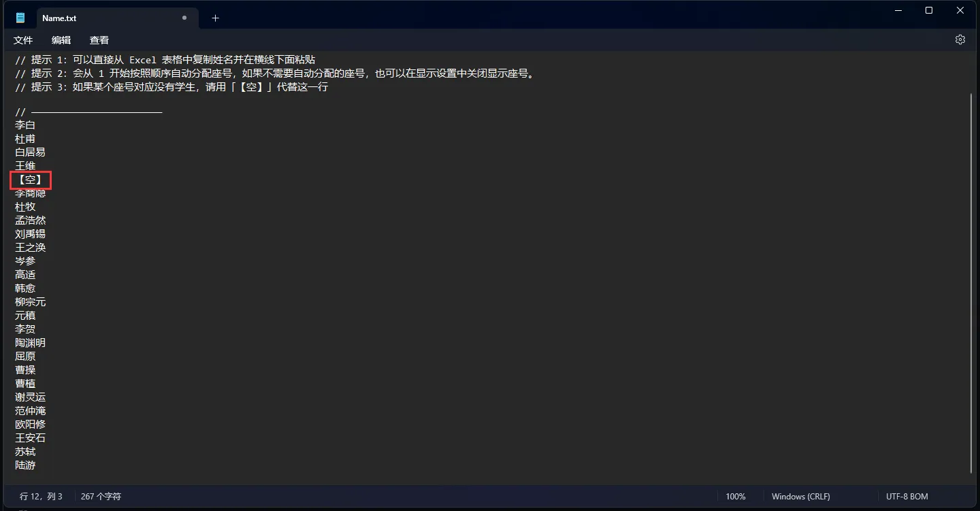Screen dimensions: 980x511
Task: Place cursor on the 李白 line
Action: [25, 125]
